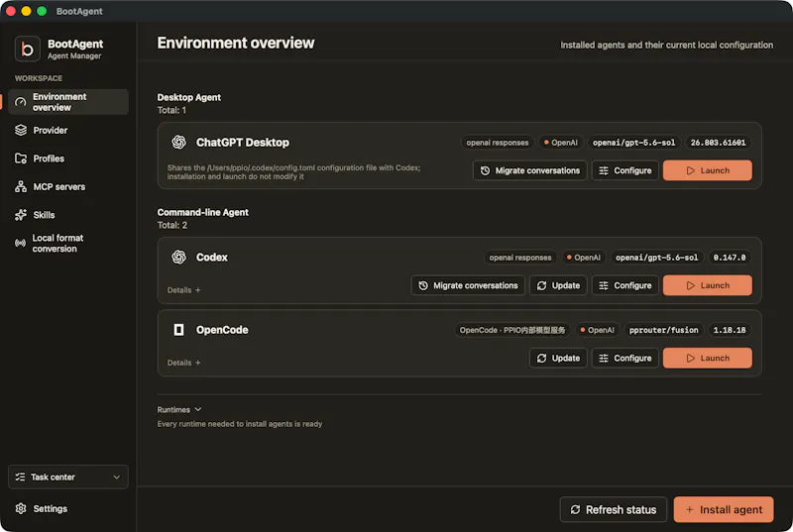
Task: Open Settings from sidebar
Action: [x=68, y=509]
